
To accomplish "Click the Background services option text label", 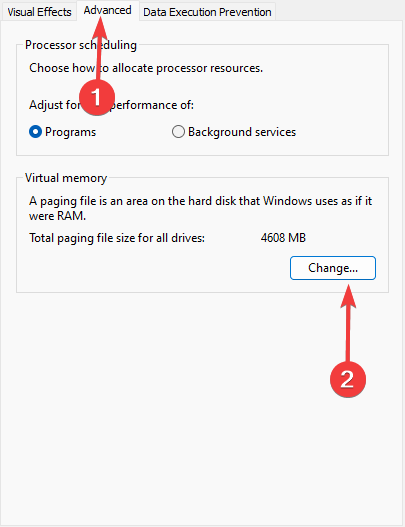I will pos(242,132).
